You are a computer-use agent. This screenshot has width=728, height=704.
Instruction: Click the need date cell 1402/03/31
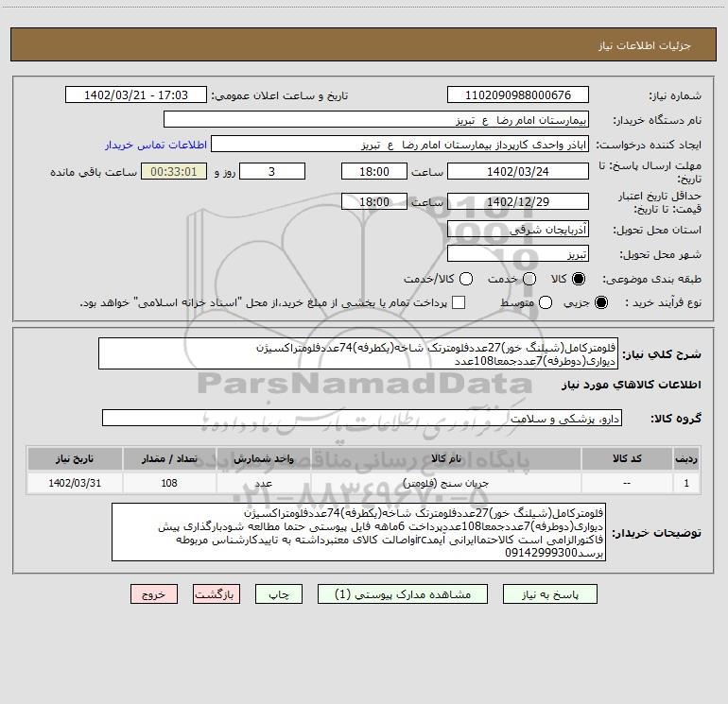(75, 483)
